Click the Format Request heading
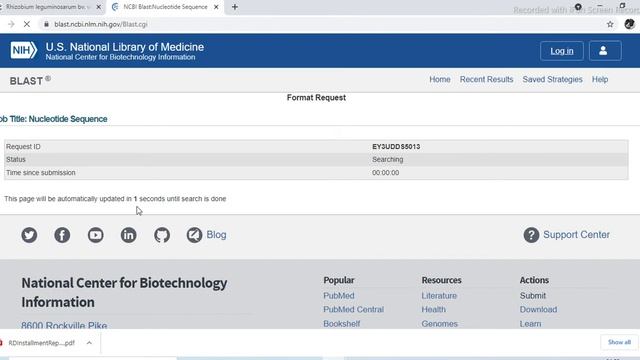 click(x=316, y=98)
